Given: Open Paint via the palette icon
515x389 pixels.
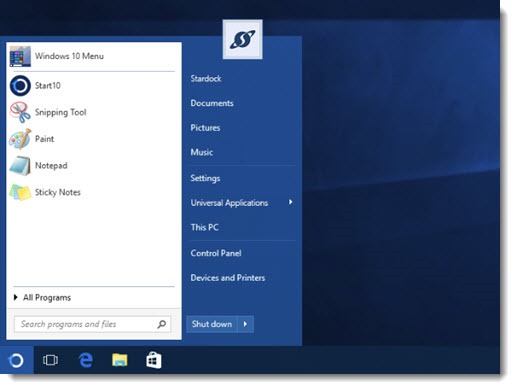Looking at the screenshot, I should point(20,139).
